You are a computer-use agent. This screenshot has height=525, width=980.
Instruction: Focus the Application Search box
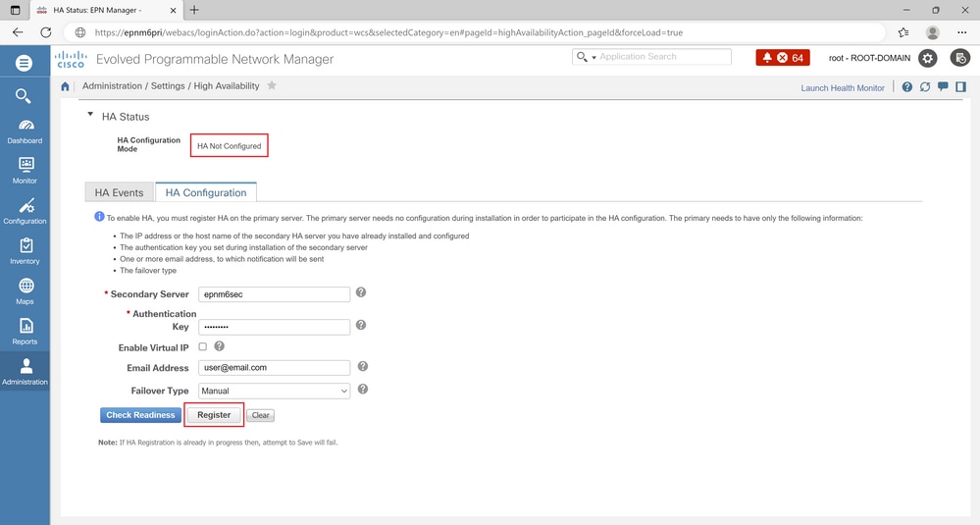click(x=664, y=57)
